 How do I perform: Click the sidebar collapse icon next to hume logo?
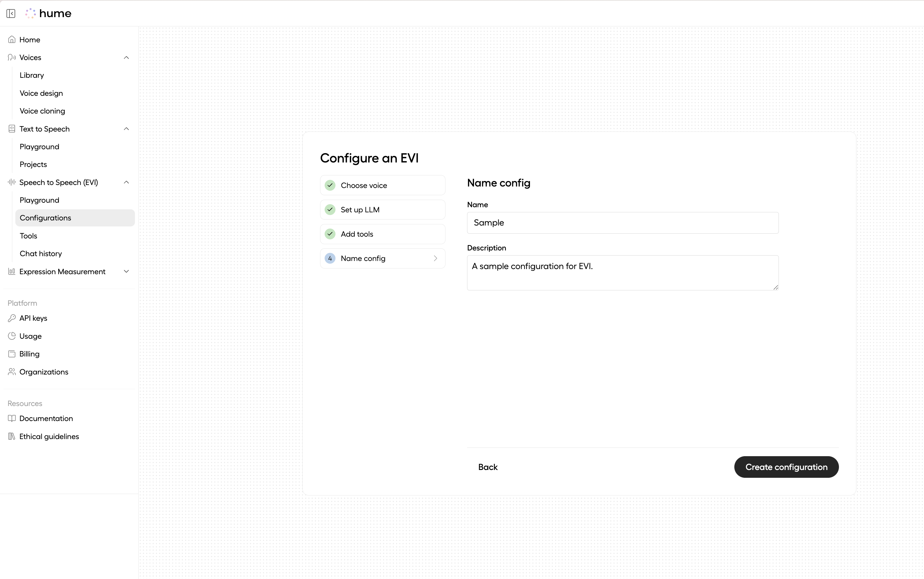11,13
